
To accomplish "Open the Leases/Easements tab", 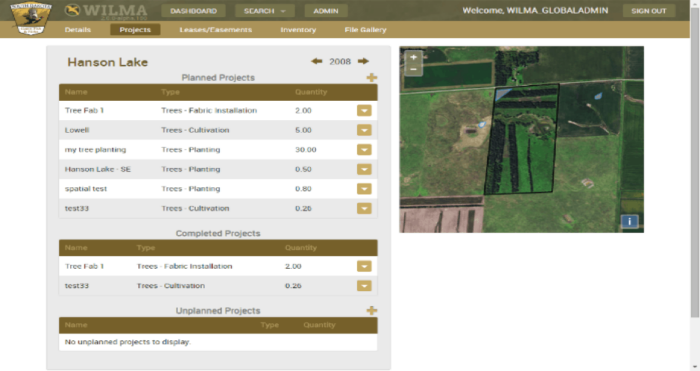I will [x=216, y=29].
